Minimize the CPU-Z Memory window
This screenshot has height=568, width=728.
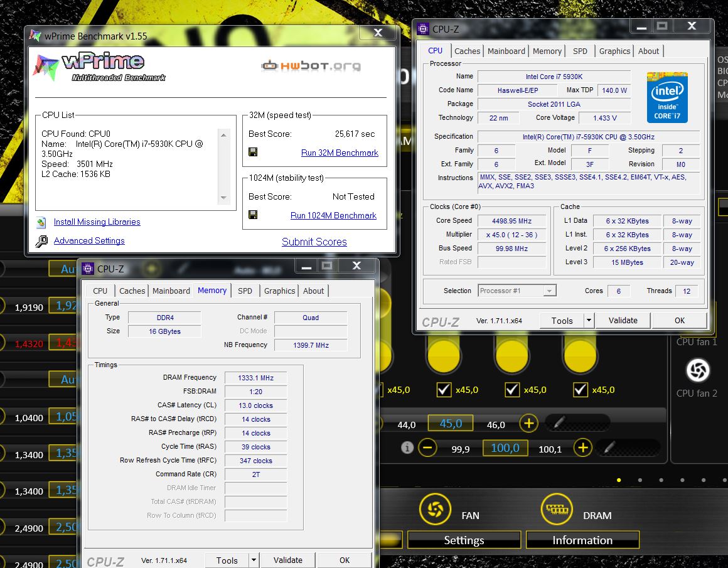pos(306,266)
